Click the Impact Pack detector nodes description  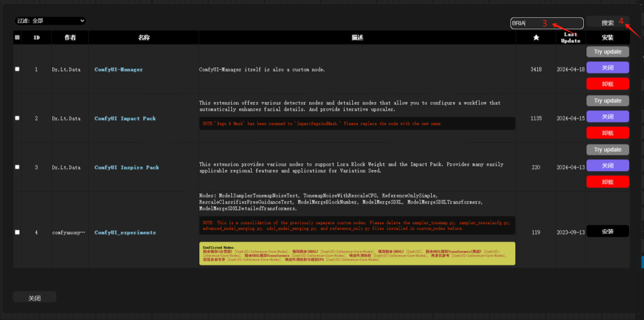click(x=350, y=106)
